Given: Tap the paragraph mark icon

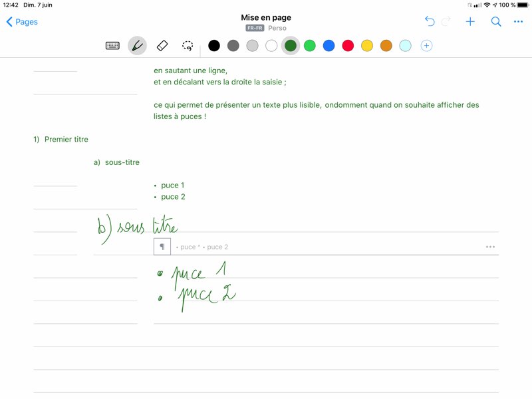Looking at the screenshot, I should (162, 247).
